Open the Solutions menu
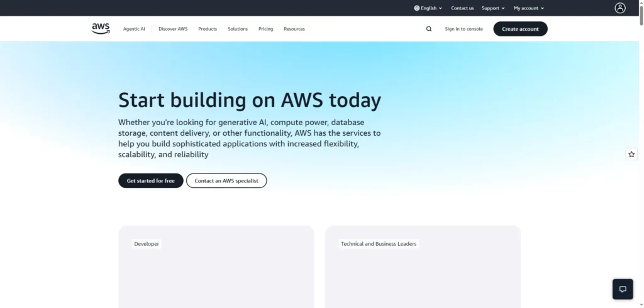Screen dimensions: 644x308 tap(238, 29)
